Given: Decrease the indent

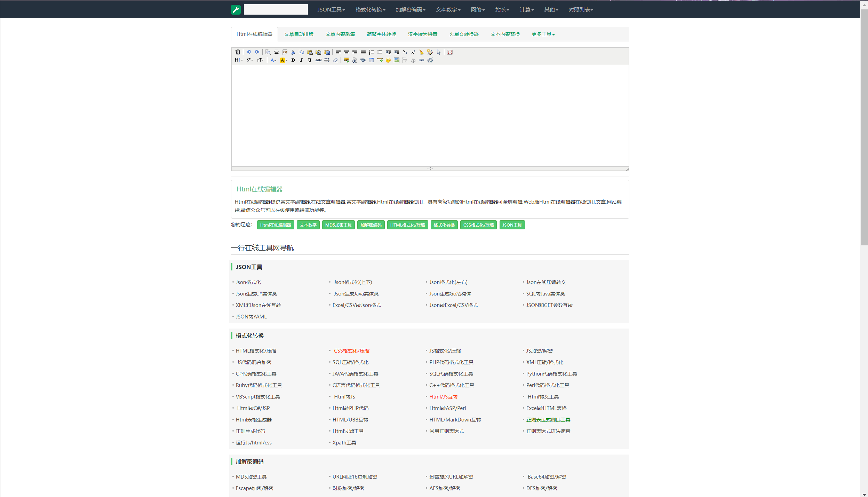Looking at the screenshot, I should click(397, 52).
